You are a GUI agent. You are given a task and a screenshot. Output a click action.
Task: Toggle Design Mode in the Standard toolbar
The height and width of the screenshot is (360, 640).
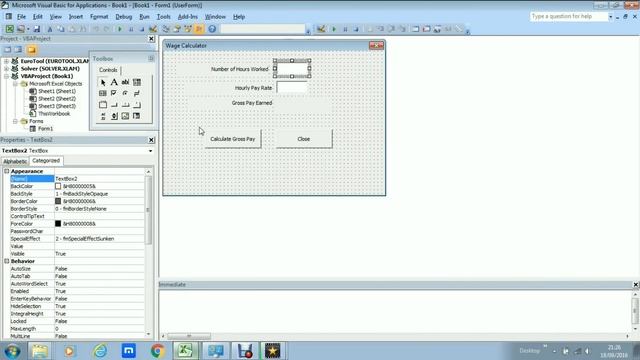point(153,29)
